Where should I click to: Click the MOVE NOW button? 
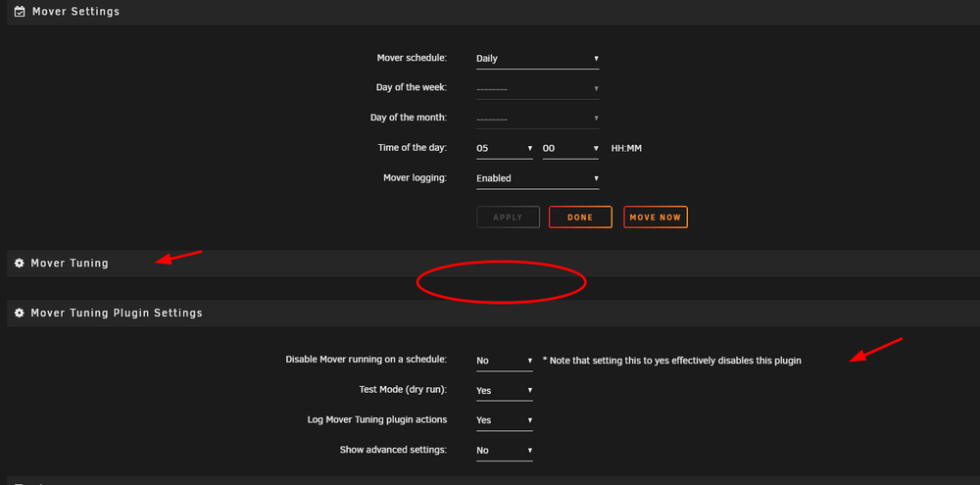click(656, 218)
